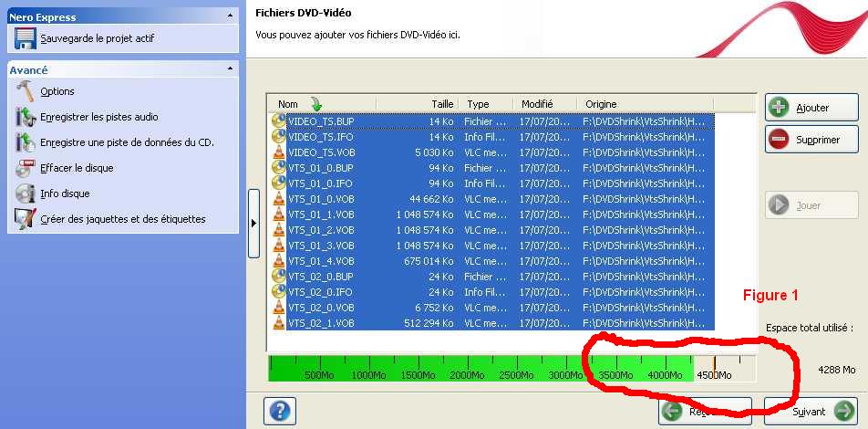Click the 500Mo mark on capacity bar

(319, 375)
